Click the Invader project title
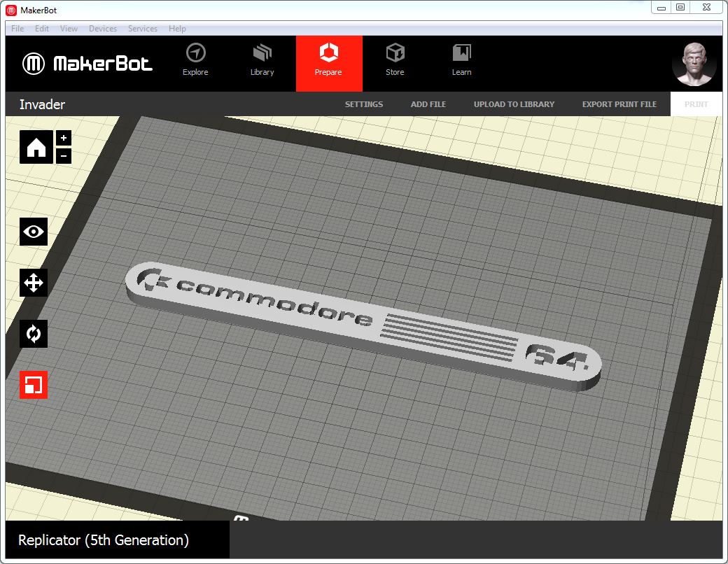 [x=42, y=104]
